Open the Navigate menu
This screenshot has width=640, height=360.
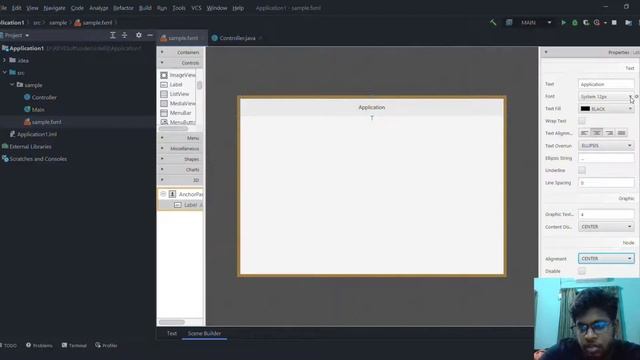[x=54, y=8]
